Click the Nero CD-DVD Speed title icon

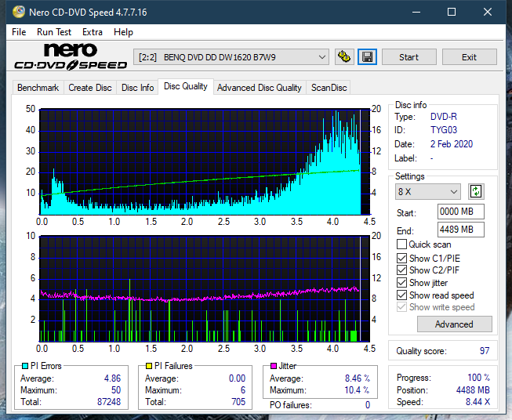tap(19, 12)
